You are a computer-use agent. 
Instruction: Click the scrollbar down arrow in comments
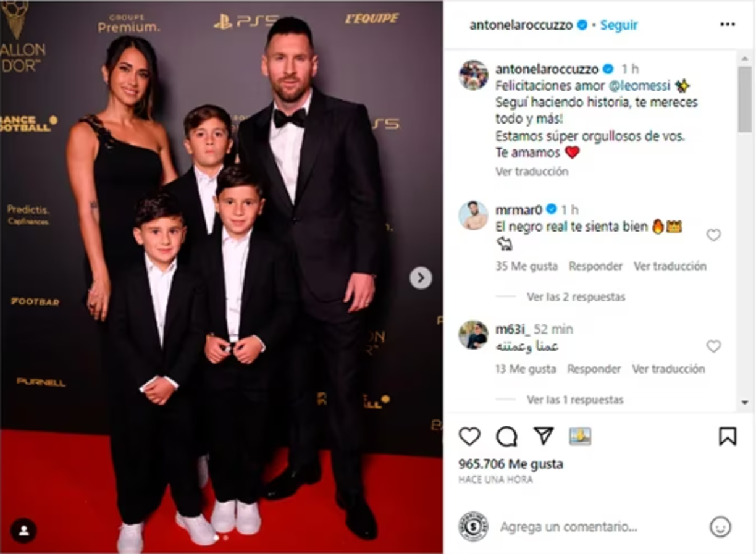[745, 402]
